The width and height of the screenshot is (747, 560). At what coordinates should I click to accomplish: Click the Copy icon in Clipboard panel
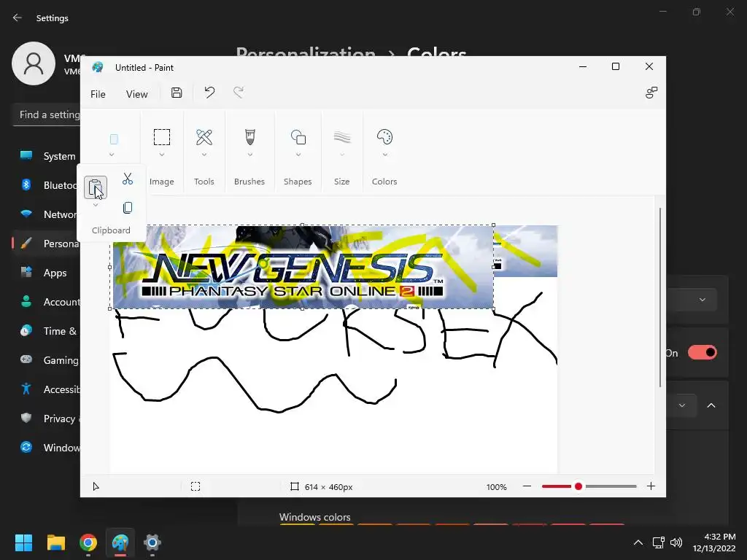[127, 208]
